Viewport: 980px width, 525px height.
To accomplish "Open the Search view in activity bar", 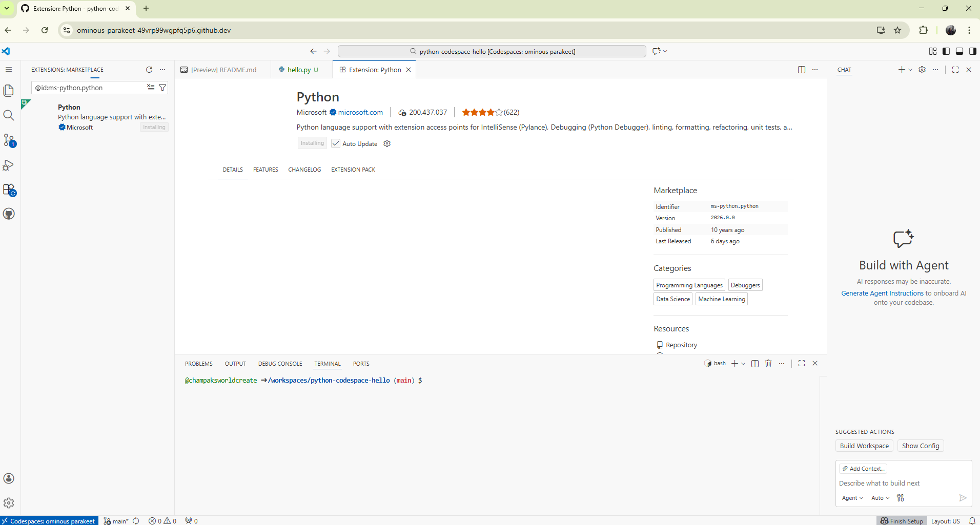I will pyautogui.click(x=9, y=115).
